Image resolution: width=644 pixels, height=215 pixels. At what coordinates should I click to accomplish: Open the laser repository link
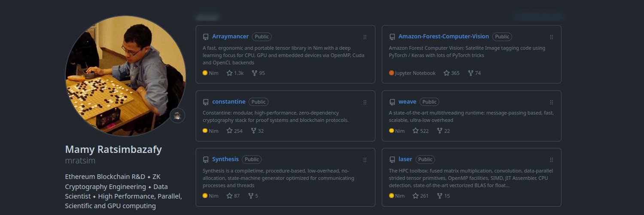pyautogui.click(x=405, y=159)
